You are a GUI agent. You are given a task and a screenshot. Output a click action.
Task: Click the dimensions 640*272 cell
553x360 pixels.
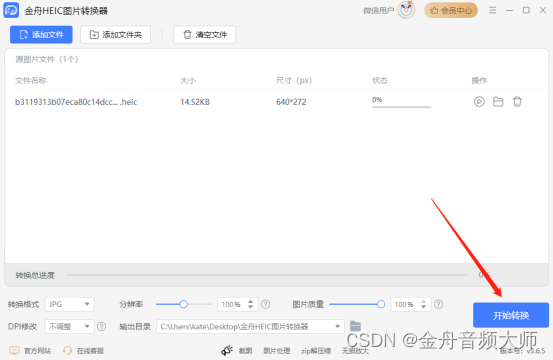click(x=291, y=102)
